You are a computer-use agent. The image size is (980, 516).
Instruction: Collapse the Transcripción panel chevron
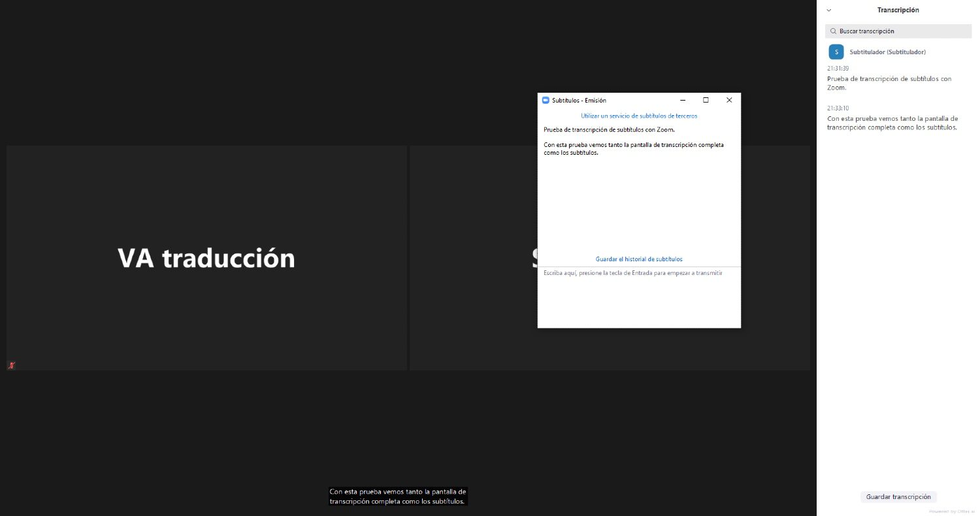(829, 10)
